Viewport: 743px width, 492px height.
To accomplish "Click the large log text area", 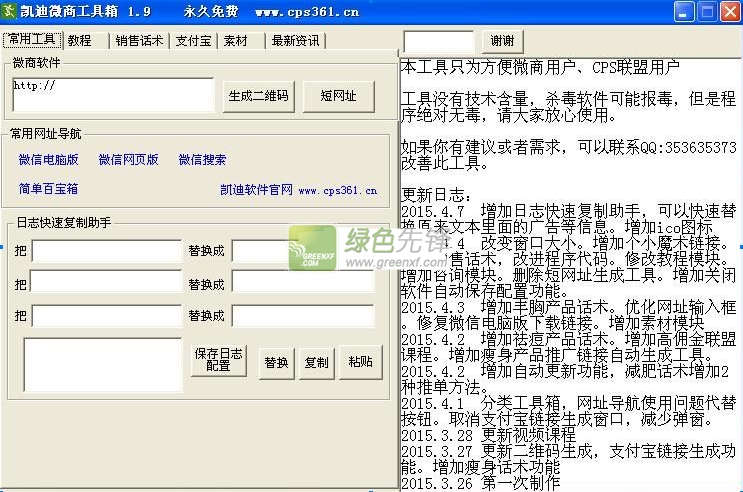I will (103, 364).
